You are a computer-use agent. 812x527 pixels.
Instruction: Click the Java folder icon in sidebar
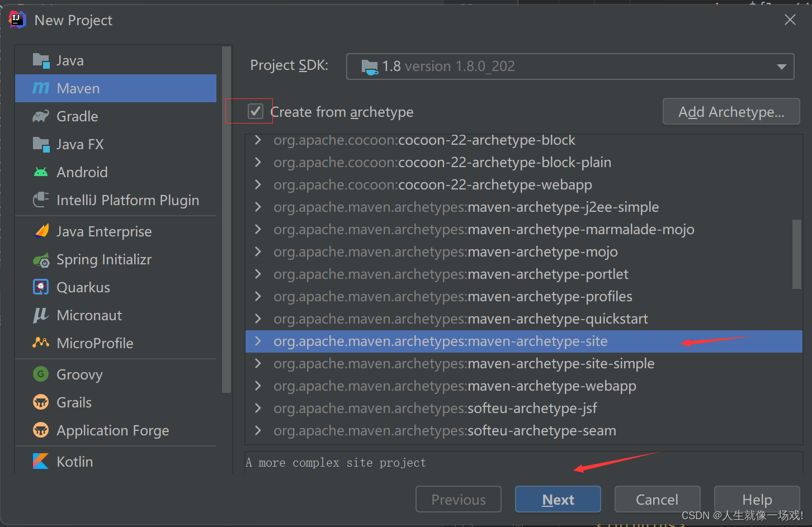[x=41, y=60]
